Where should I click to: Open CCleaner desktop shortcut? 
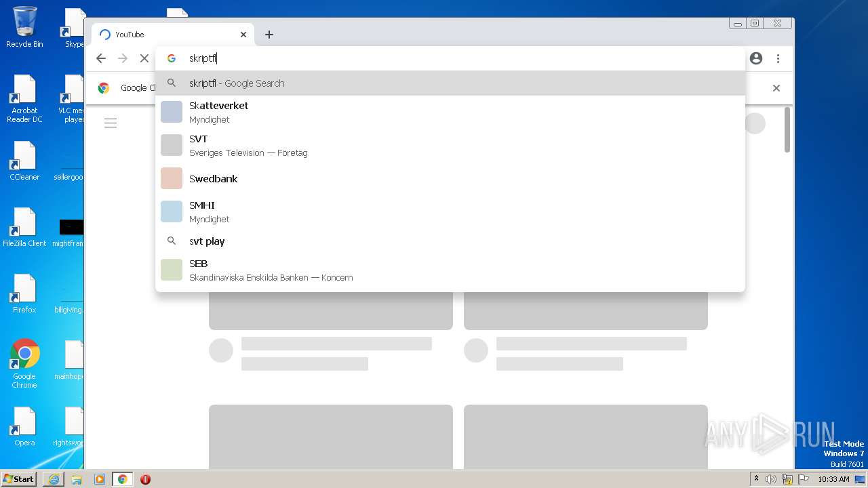point(24,161)
